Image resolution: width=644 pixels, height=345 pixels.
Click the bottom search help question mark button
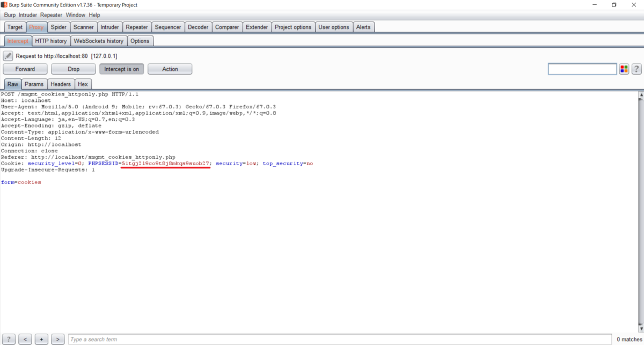[9, 339]
